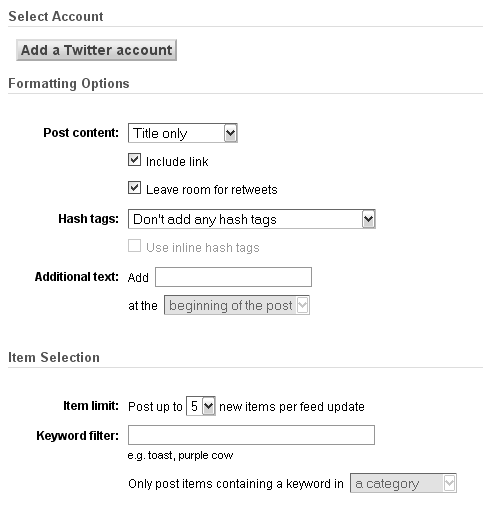Click the Select Account section heading

56,16
